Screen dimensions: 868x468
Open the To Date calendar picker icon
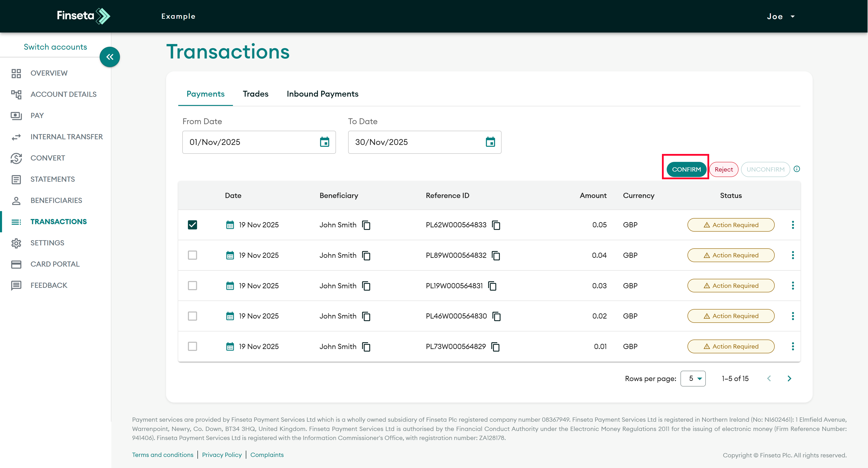click(x=490, y=142)
